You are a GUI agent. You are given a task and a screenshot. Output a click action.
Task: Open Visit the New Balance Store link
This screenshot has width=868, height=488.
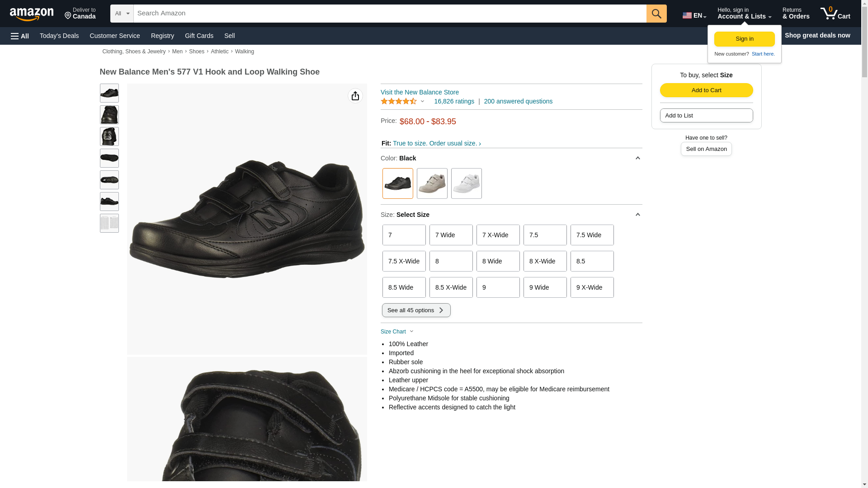(420, 92)
